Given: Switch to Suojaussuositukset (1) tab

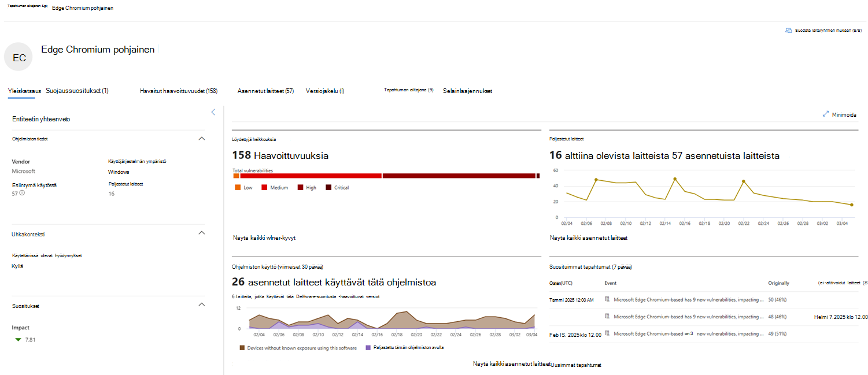Looking at the screenshot, I should pos(77,91).
